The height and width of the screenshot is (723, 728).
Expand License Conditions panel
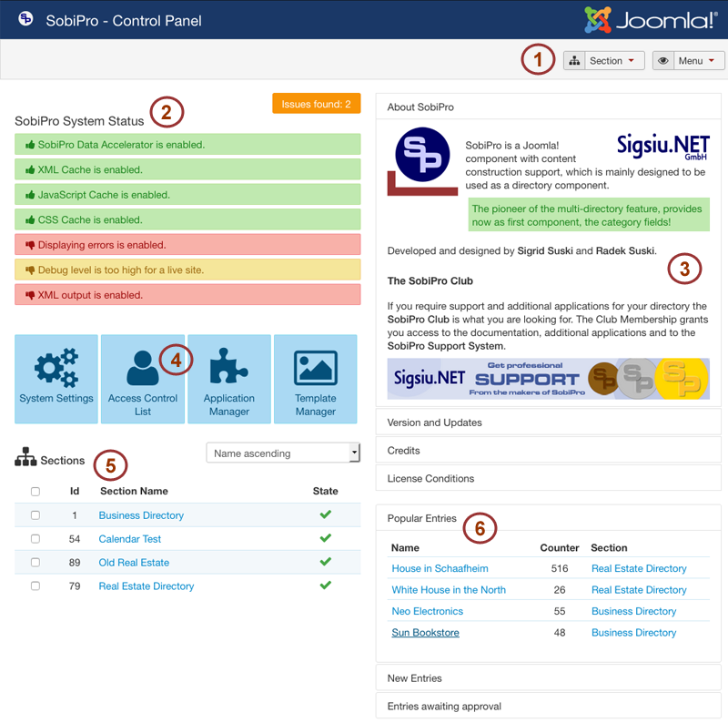click(549, 478)
